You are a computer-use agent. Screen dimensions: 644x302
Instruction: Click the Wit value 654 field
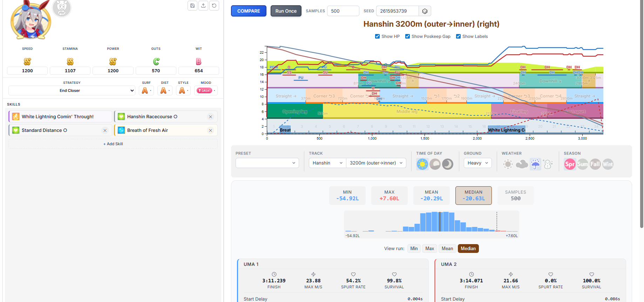pyautogui.click(x=199, y=71)
